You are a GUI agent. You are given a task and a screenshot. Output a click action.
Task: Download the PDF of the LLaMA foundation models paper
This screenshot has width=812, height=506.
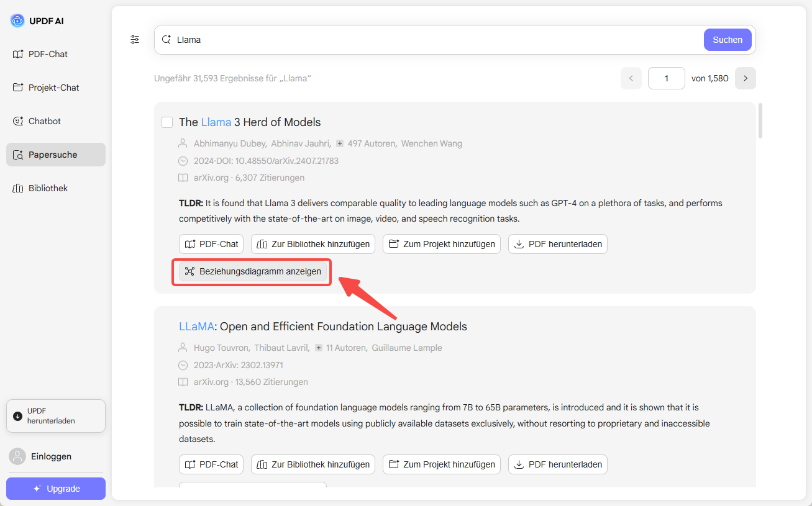(x=558, y=464)
